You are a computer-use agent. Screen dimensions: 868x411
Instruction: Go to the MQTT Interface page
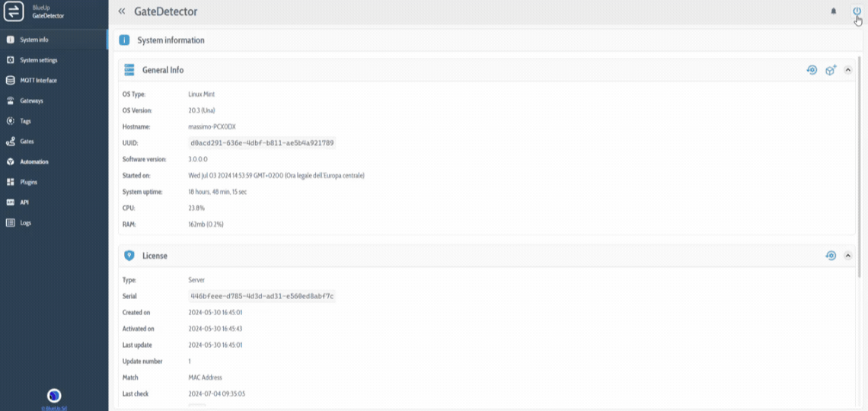[x=38, y=81]
